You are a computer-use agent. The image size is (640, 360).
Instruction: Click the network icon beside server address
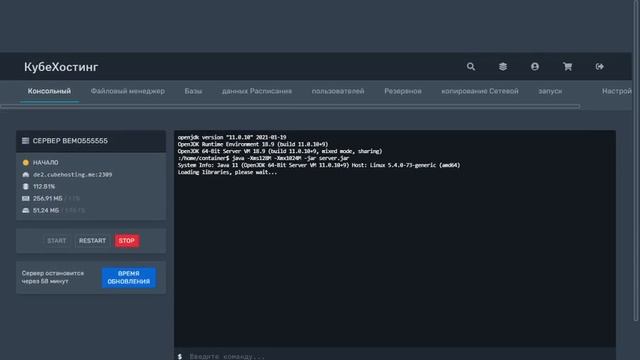(26, 175)
